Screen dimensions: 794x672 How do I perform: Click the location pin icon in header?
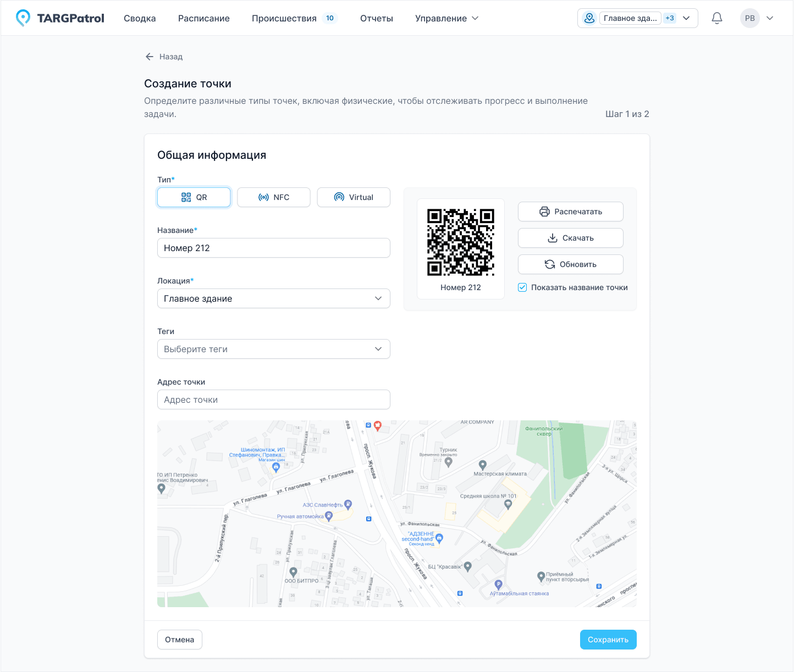pyautogui.click(x=589, y=18)
